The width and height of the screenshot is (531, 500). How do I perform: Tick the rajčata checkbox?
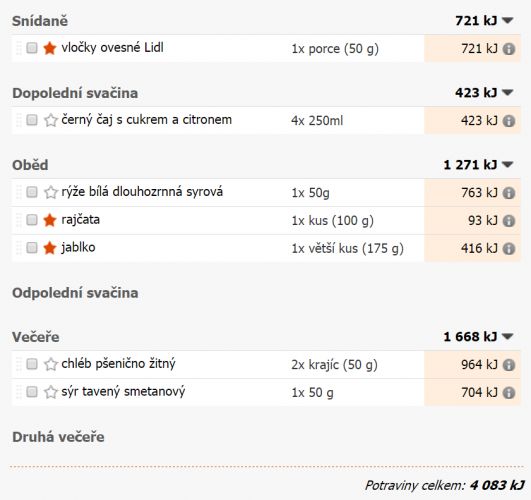point(32,220)
